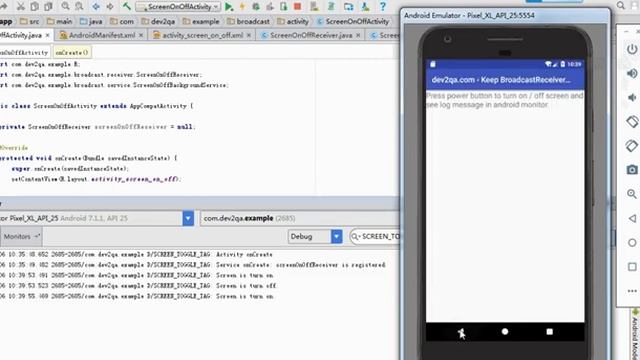640x360 pixels.
Task: Click the Find magnifier icon in toolbar
Action: pos(65,6)
